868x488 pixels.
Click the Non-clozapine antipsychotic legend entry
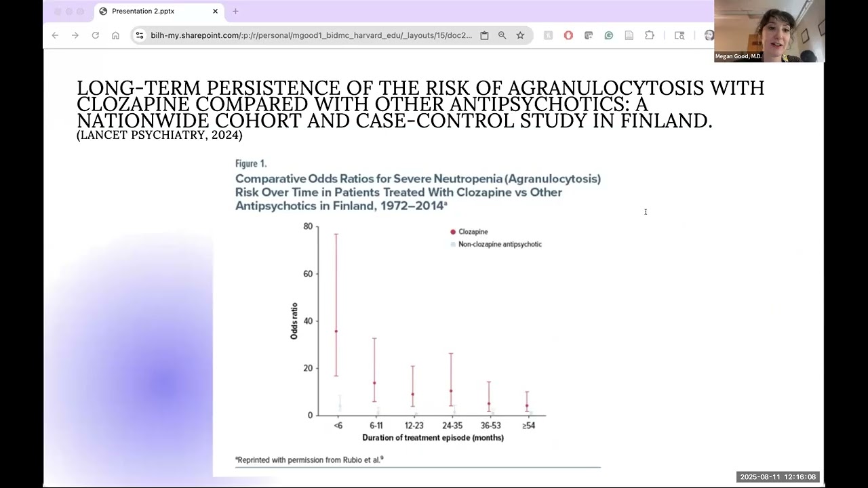[x=496, y=244]
